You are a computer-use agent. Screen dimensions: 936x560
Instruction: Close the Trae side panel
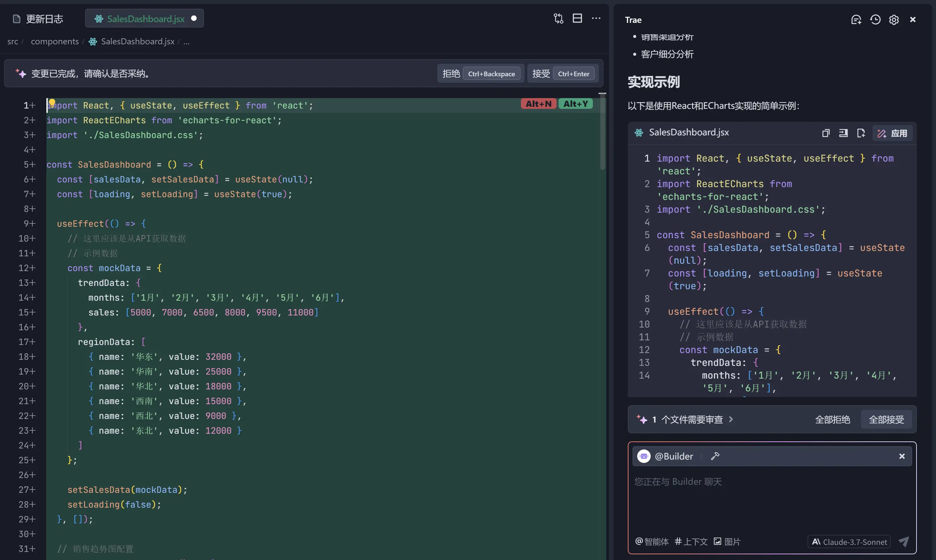912,19
